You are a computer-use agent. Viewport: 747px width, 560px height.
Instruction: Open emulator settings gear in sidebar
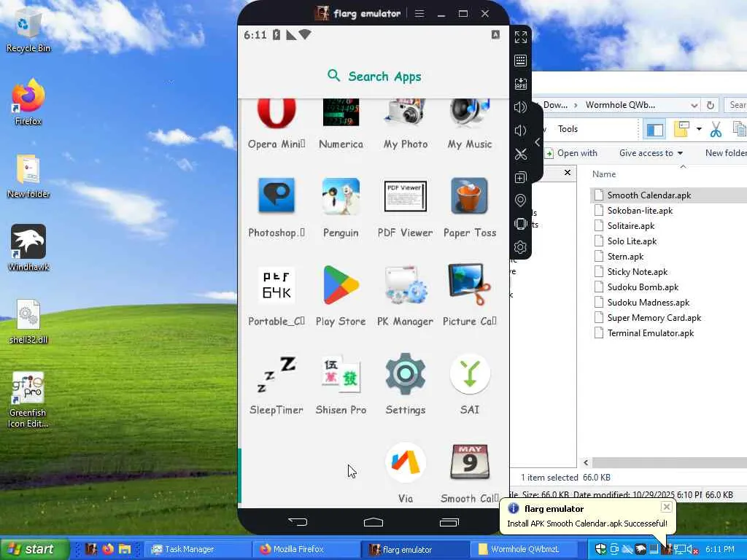coord(521,247)
